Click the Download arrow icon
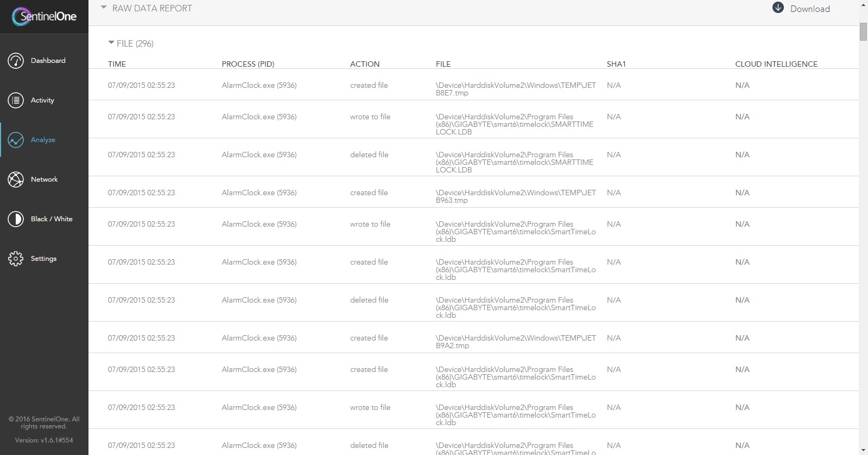 [778, 8]
